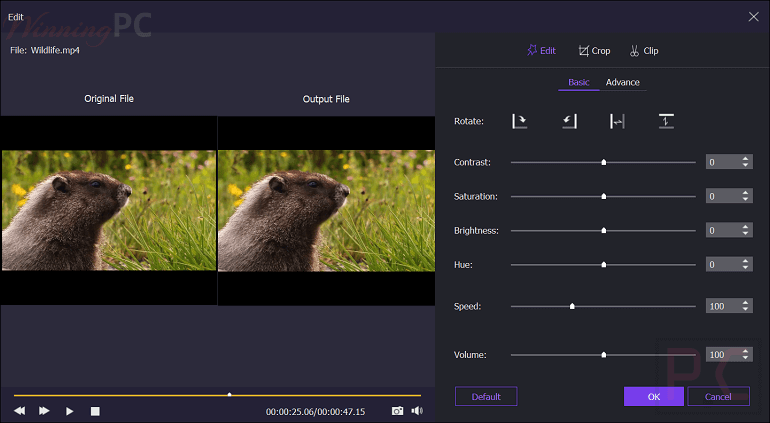Rewind the video preview
The height and width of the screenshot is (423, 770).
[19, 411]
